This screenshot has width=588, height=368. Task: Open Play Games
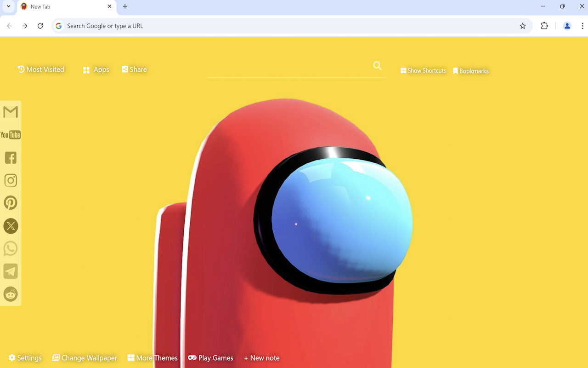[210, 358]
